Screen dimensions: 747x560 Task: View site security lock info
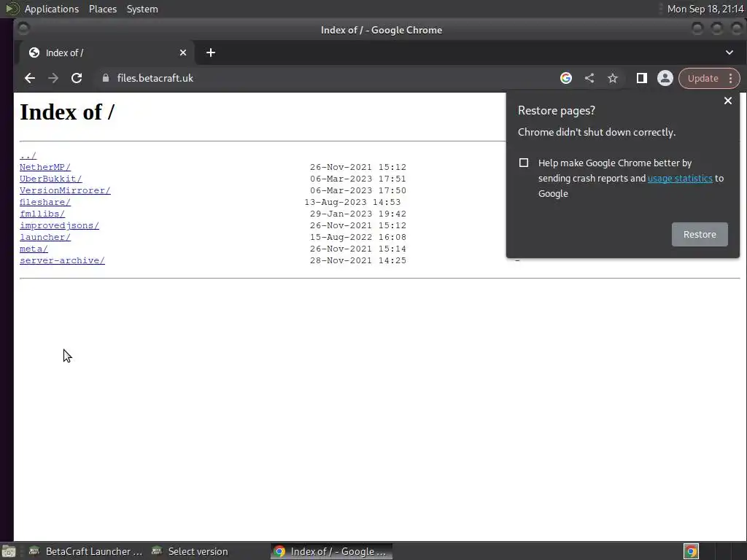pyautogui.click(x=106, y=78)
